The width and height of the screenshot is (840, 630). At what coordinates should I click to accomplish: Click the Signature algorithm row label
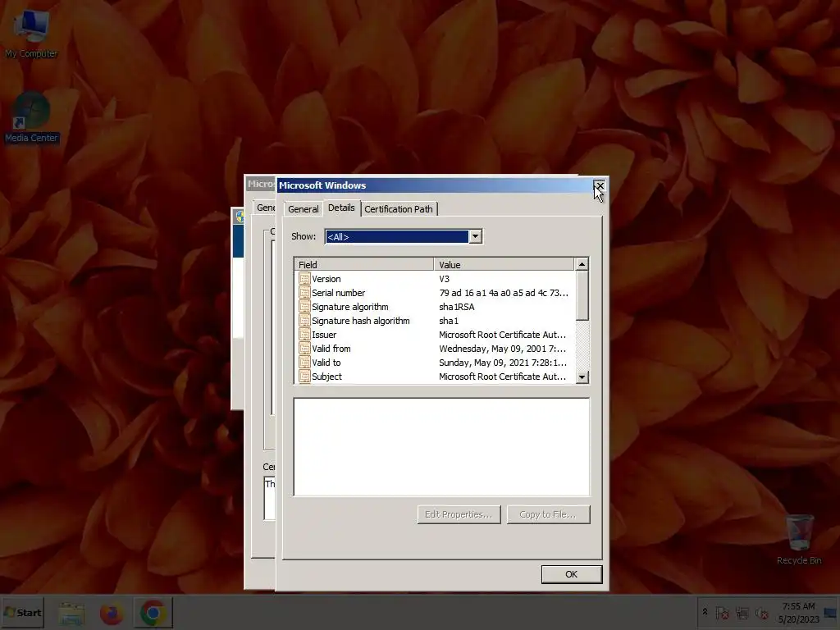click(x=350, y=307)
